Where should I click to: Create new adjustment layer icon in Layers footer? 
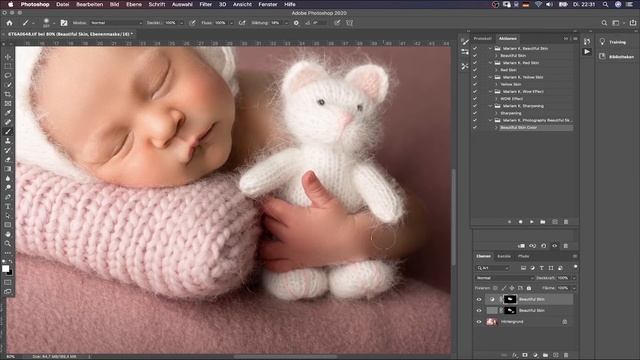coord(535,355)
